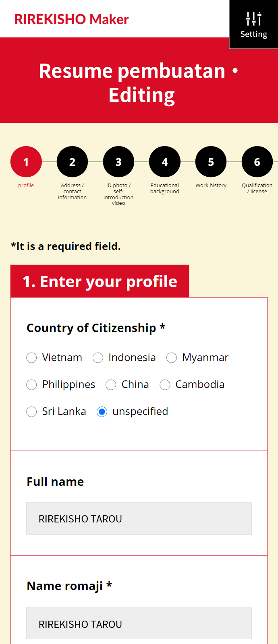Select China as citizenship
This screenshot has width=278, height=644.
pos(111,385)
